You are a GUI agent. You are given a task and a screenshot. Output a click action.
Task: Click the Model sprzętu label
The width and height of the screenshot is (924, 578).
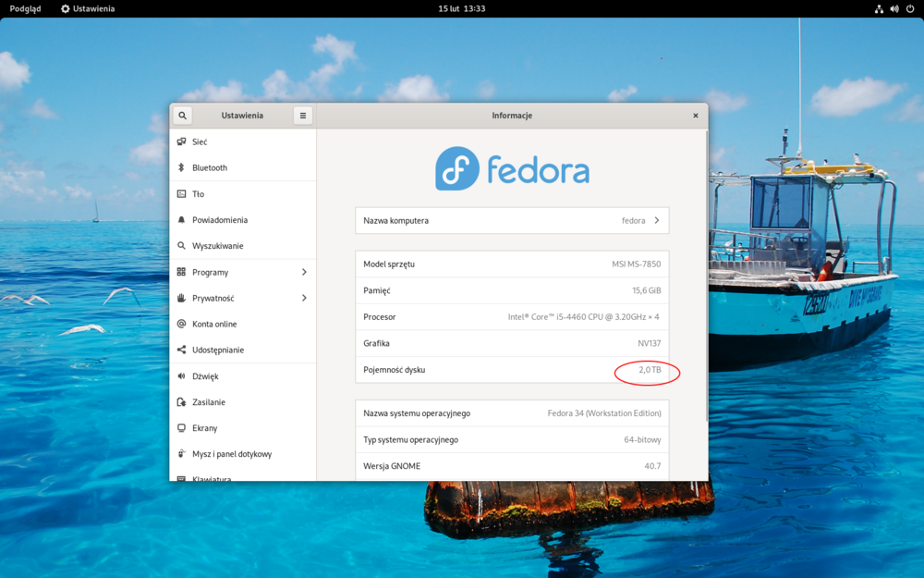389,264
